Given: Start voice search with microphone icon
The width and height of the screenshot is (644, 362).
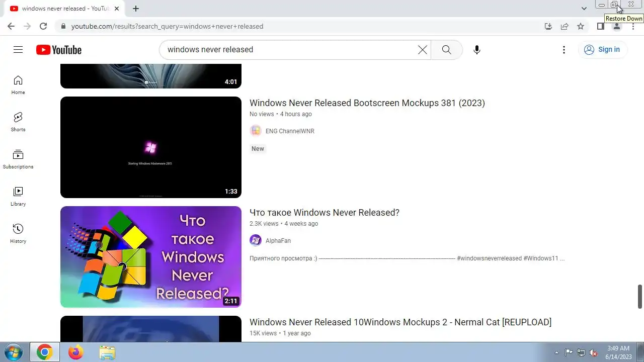Looking at the screenshot, I should 476,50.
